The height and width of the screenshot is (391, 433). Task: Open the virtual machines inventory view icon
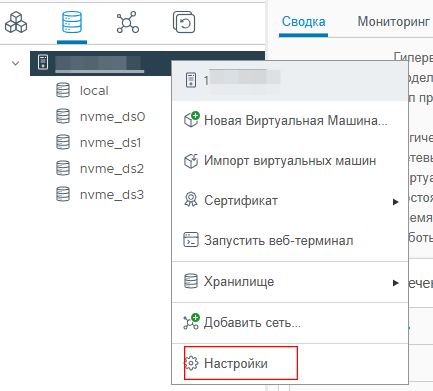coord(16,22)
